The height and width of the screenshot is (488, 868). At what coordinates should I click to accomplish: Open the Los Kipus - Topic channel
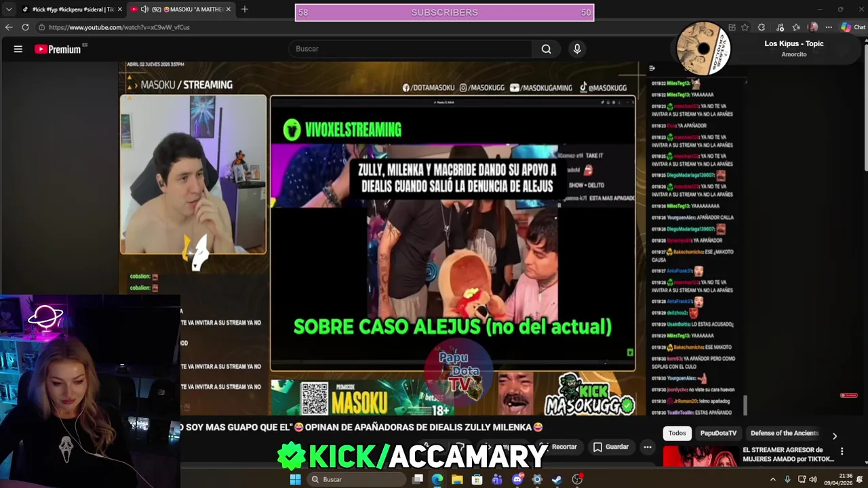coord(793,43)
